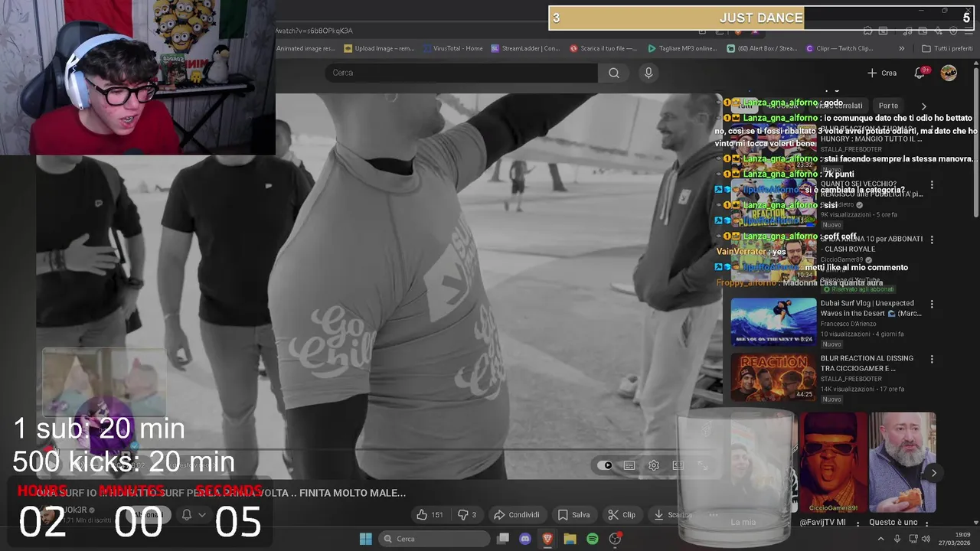Viewport: 980px width, 551px height.
Task: Click the YouTube search magnifier icon
Action: tap(614, 73)
